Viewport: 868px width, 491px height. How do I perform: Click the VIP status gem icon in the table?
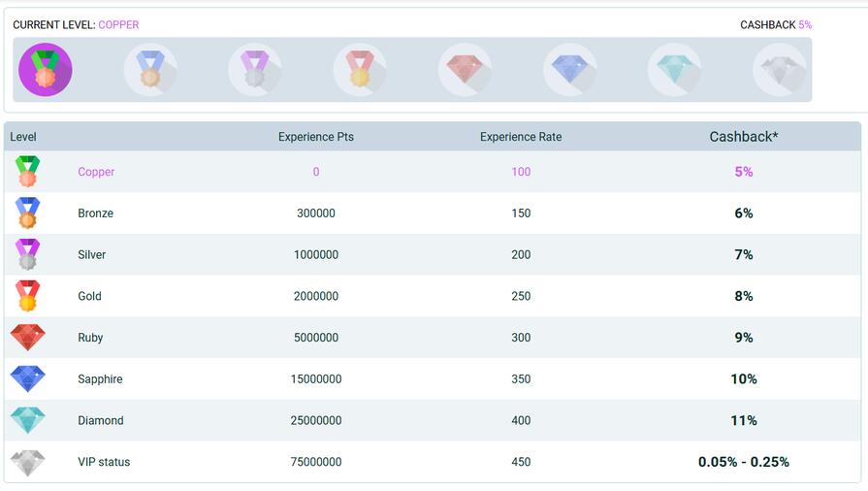pos(27,462)
